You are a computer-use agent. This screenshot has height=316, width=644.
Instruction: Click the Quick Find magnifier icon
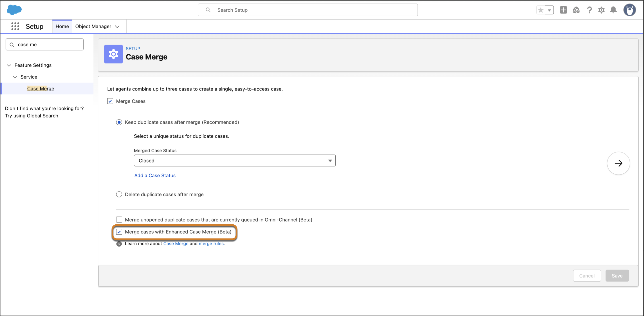point(12,45)
